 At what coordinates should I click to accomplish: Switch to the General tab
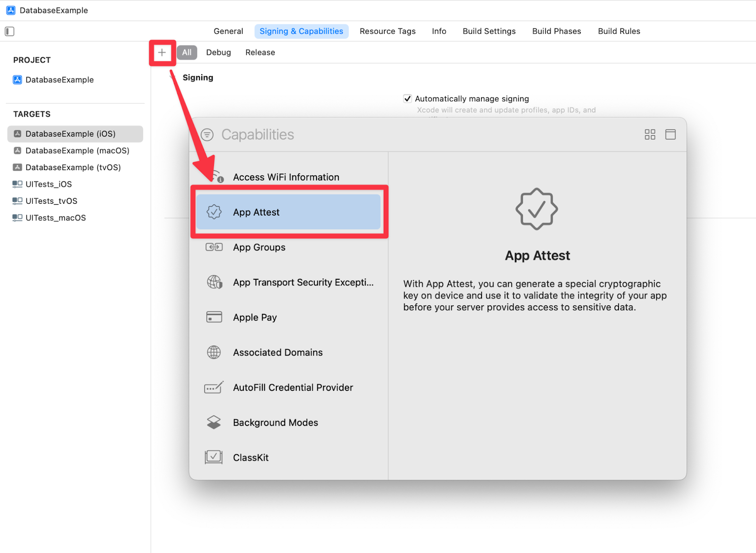coord(228,31)
